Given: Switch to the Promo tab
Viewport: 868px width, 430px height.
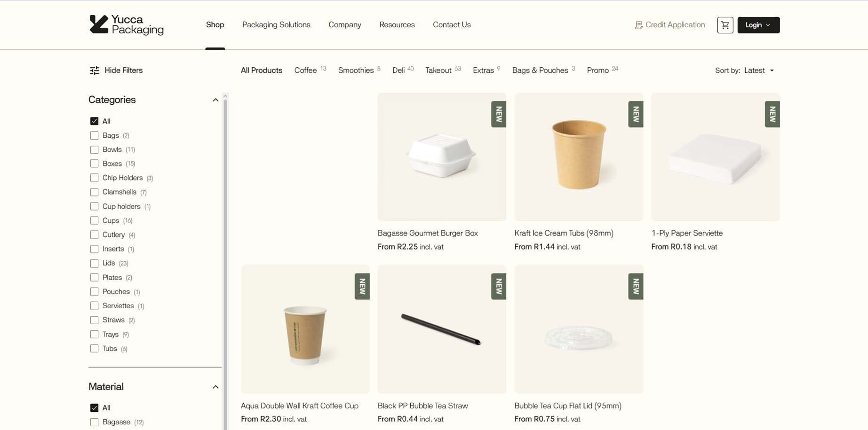Looking at the screenshot, I should [x=602, y=70].
